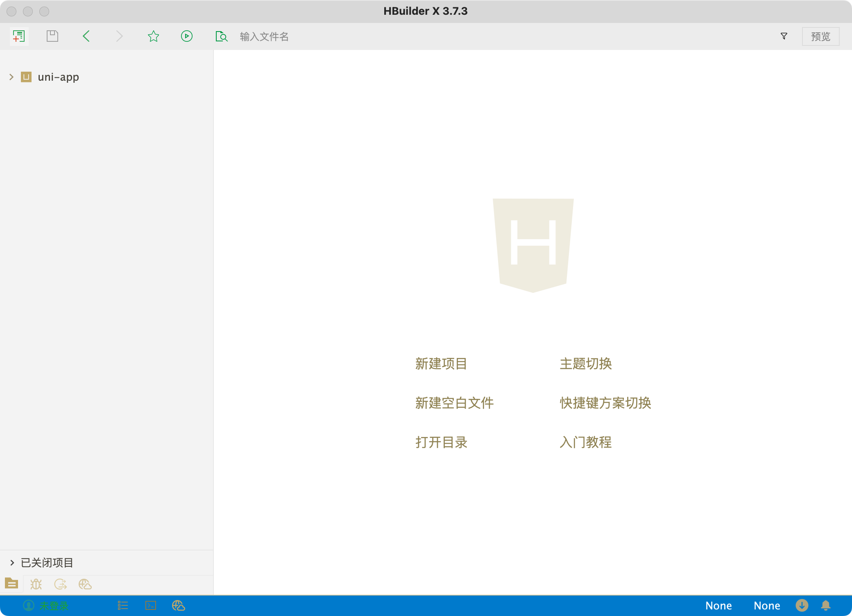Select the project manager folder tab

11,584
